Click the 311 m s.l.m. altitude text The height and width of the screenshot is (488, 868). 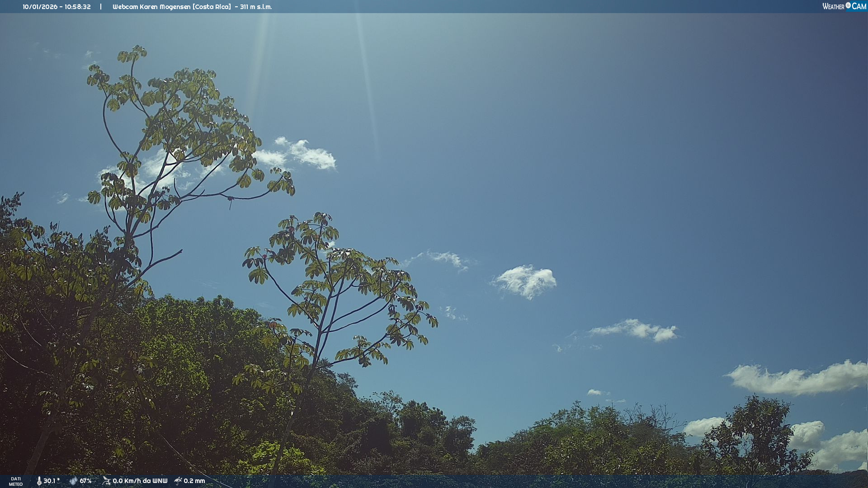pos(256,7)
